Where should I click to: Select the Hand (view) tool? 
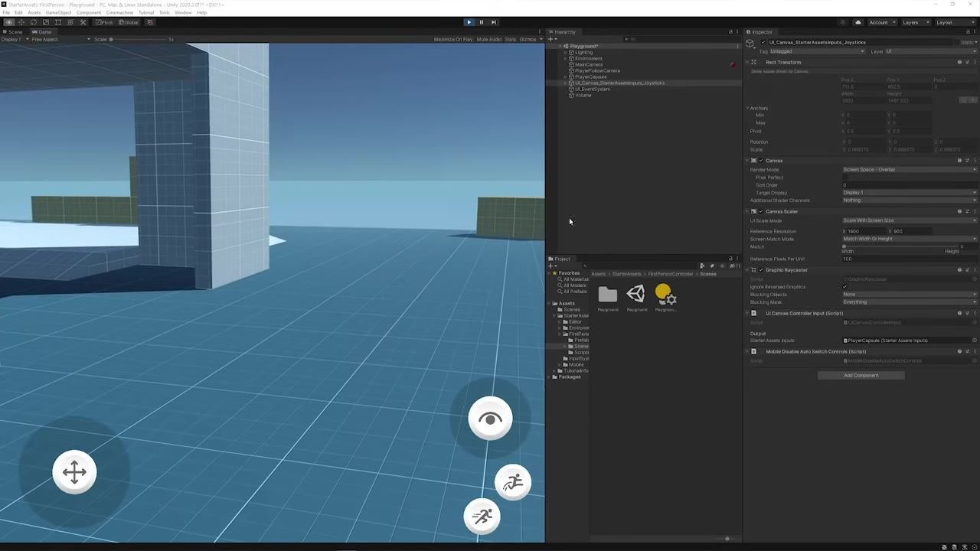tap(9, 22)
